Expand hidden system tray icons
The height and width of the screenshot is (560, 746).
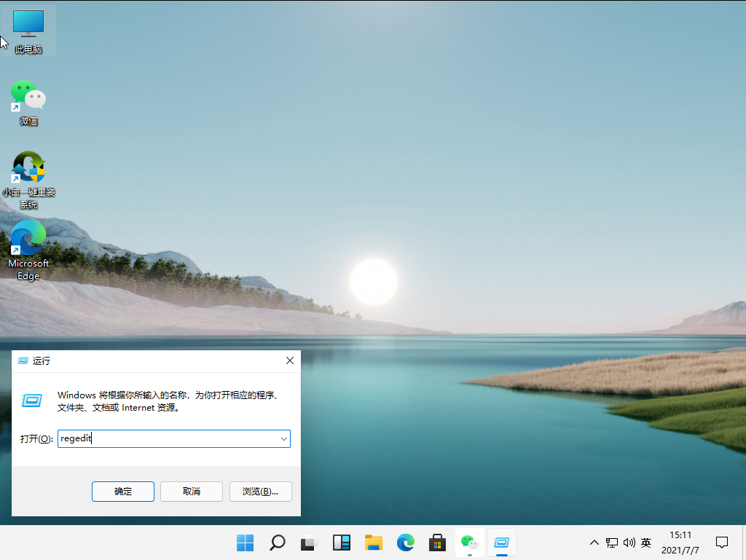(594, 543)
